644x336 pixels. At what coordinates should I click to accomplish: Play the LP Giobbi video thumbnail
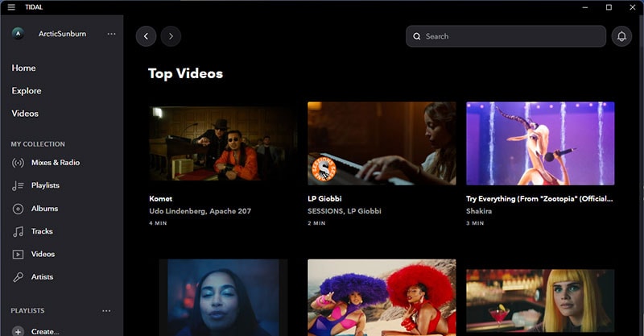382,143
